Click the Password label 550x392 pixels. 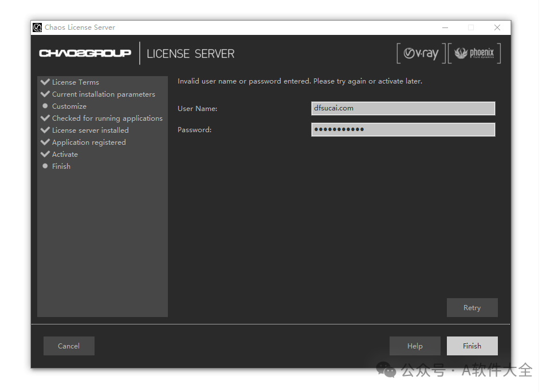pyautogui.click(x=195, y=129)
